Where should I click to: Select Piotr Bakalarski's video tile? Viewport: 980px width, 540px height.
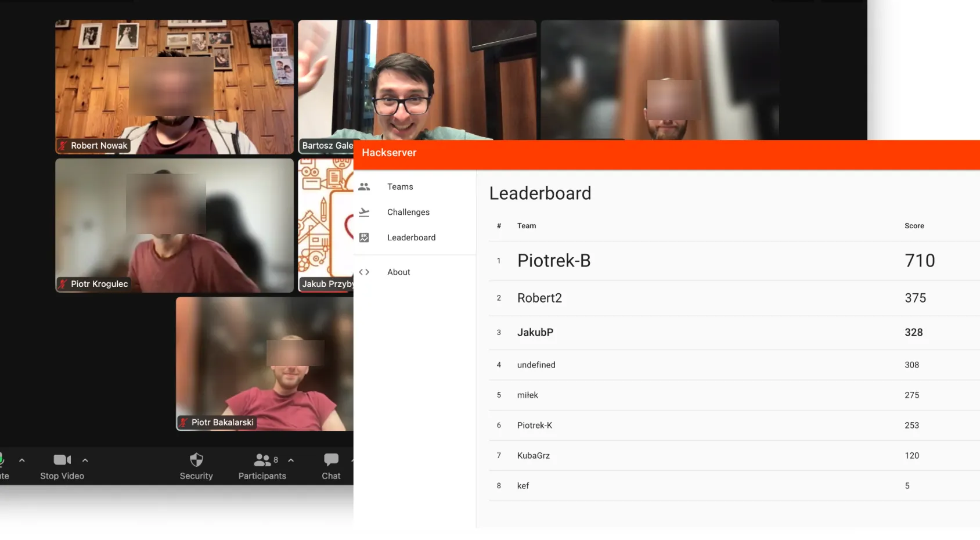[x=264, y=363]
